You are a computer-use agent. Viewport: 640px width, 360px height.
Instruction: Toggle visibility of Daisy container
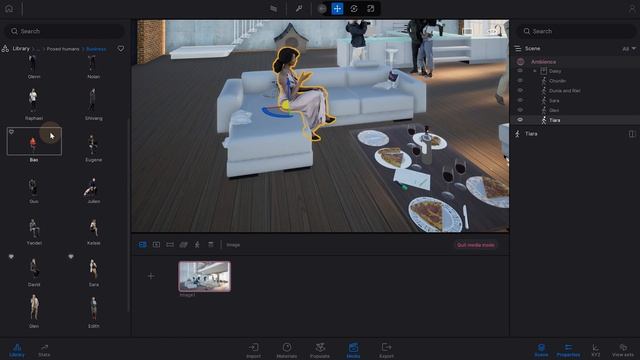click(x=520, y=71)
